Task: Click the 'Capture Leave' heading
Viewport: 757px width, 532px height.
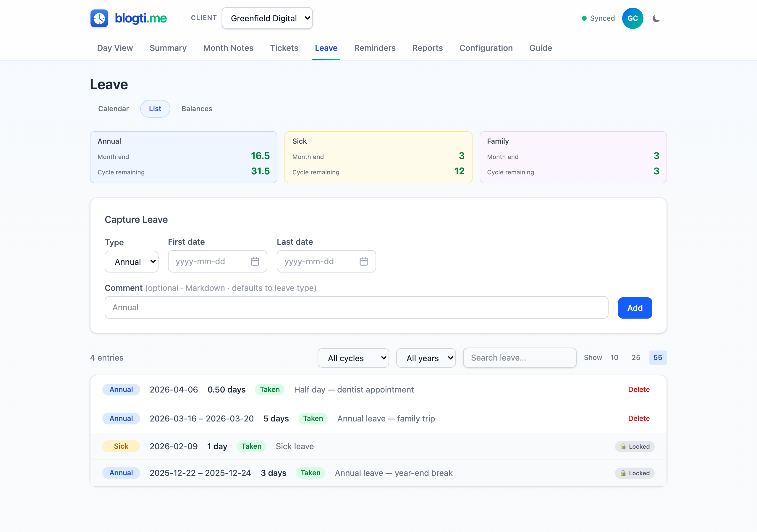Action: pyautogui.click(x=136, y=220)
